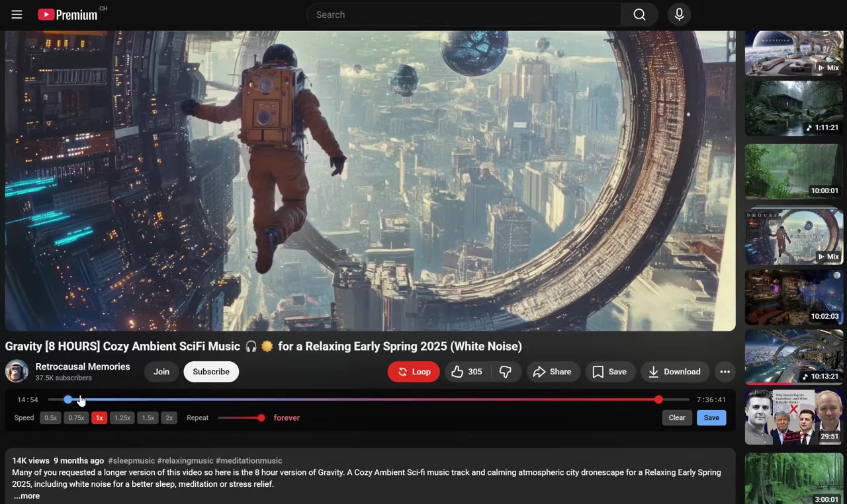The width and height of the screenshot is (847, 504).
Task: Click the Clear button in loop controls
Action: pos(676,417)
